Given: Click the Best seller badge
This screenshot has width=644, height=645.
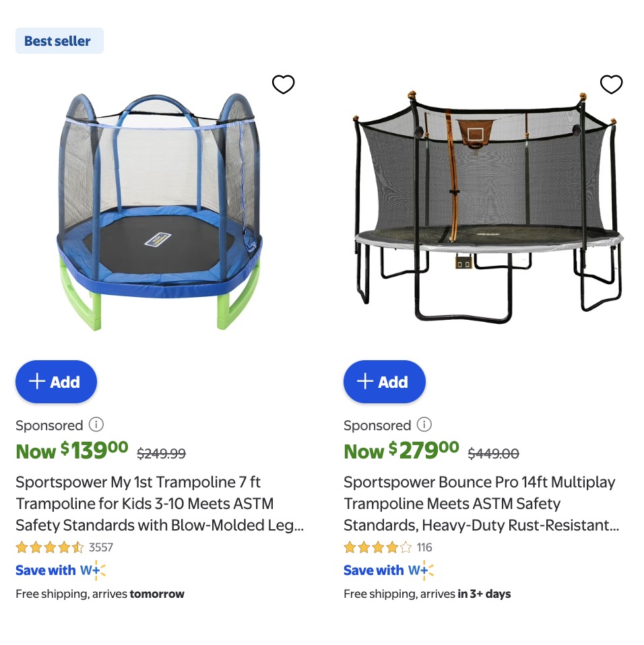Looking at the screenshot, I should pyautogui.click(x=59, y=41).
